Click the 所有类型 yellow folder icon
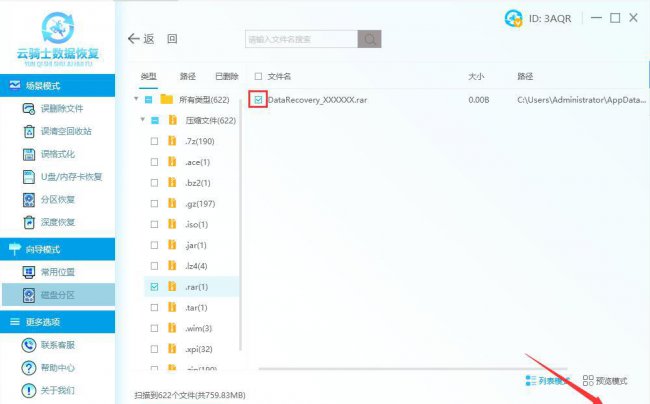Screen dimensions: 650x404 click(167, 99)
